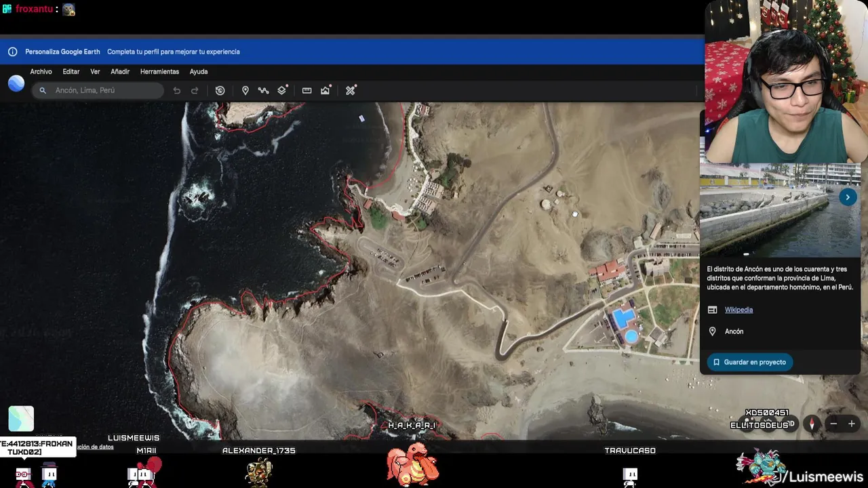Toggle the 3D view button
Viewport: 868px width, 488px height.
[x=791, y=424]
